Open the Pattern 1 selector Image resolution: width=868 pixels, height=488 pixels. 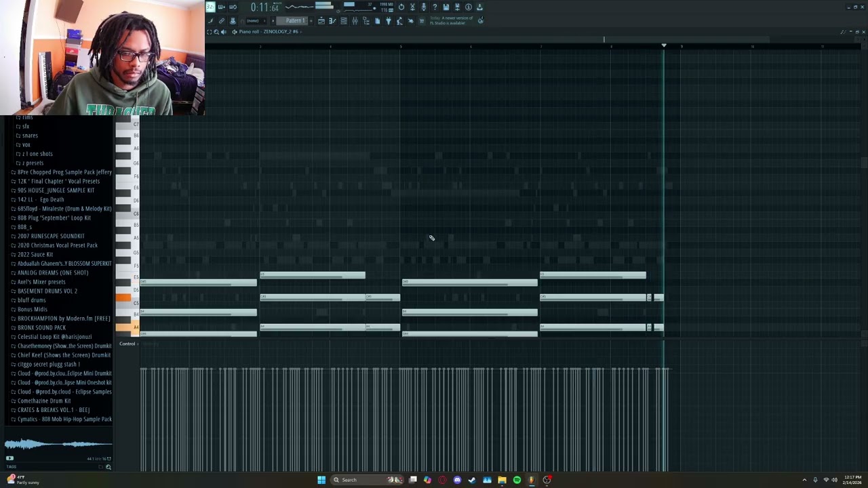point(293,21)
